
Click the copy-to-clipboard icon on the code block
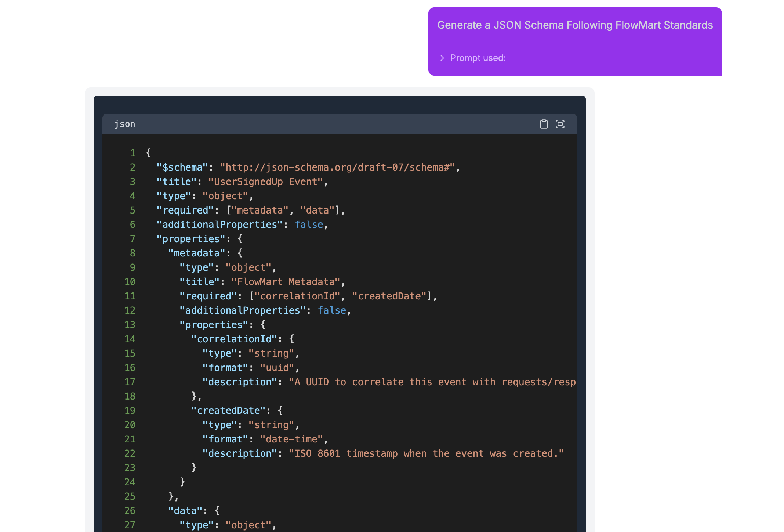pyautogui.click(x=544, y=124)
